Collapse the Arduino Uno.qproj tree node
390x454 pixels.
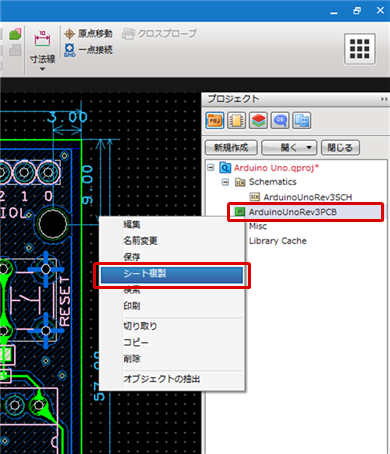[211, 167]
